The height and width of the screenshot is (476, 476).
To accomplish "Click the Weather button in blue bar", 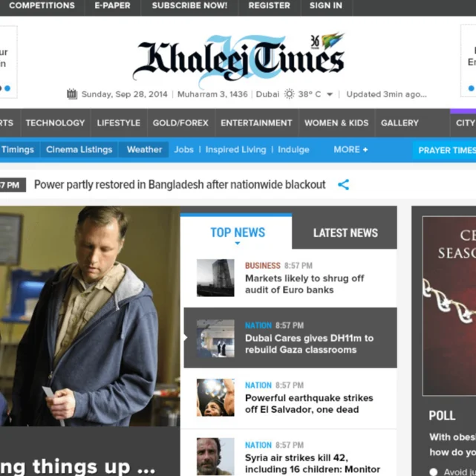I will [x=144, y=150].
